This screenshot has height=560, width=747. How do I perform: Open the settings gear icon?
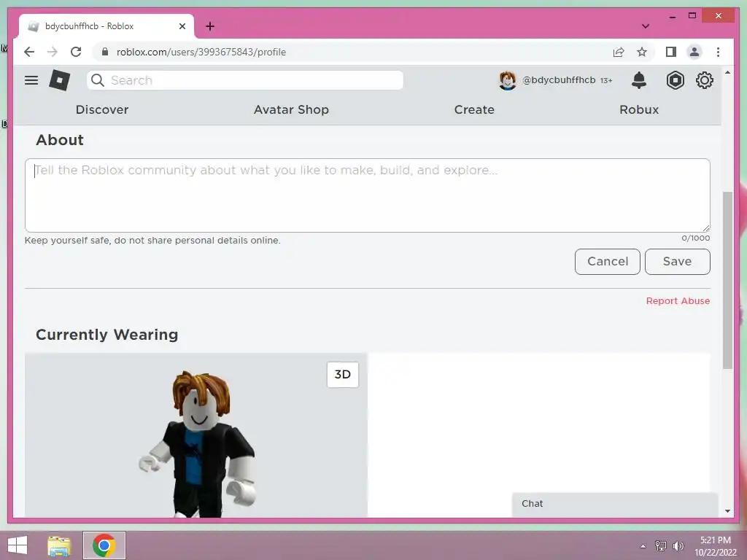click(705, 80)
